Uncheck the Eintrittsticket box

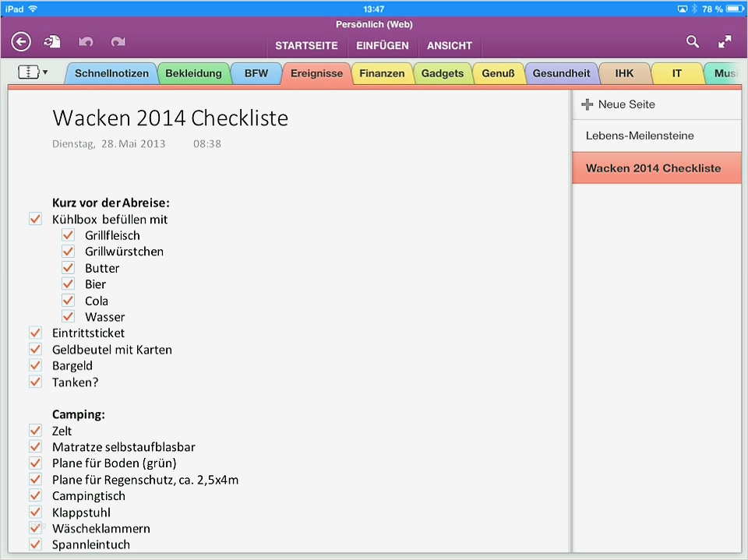tap(35, 333)
